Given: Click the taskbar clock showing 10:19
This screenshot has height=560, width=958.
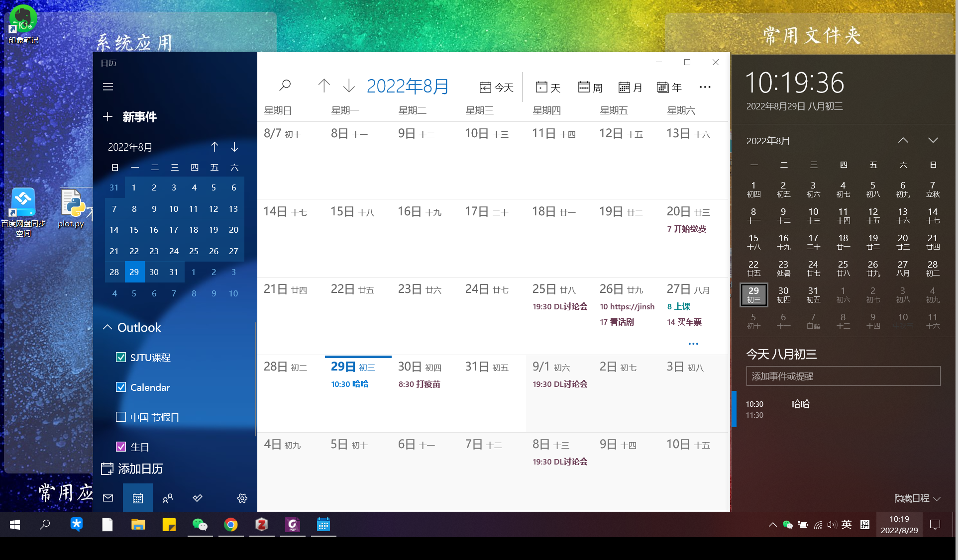Looking at the screenshot, I should tap(899, 524).
